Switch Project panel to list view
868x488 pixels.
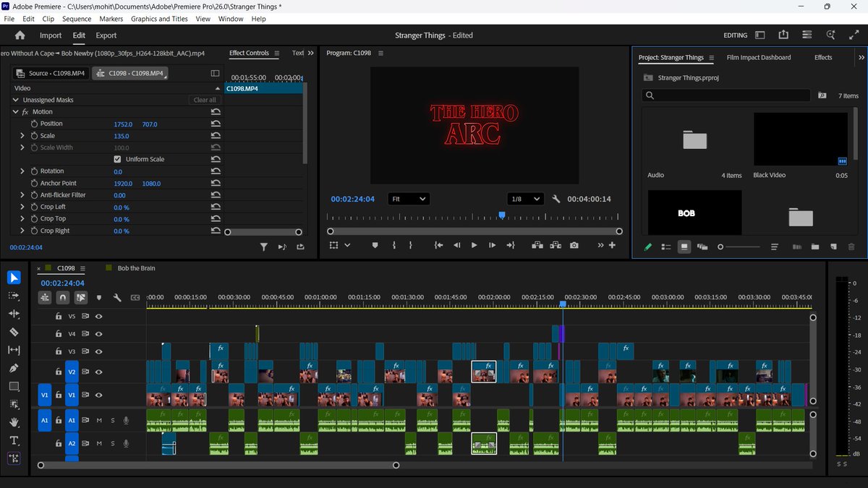tap(666, 247)
